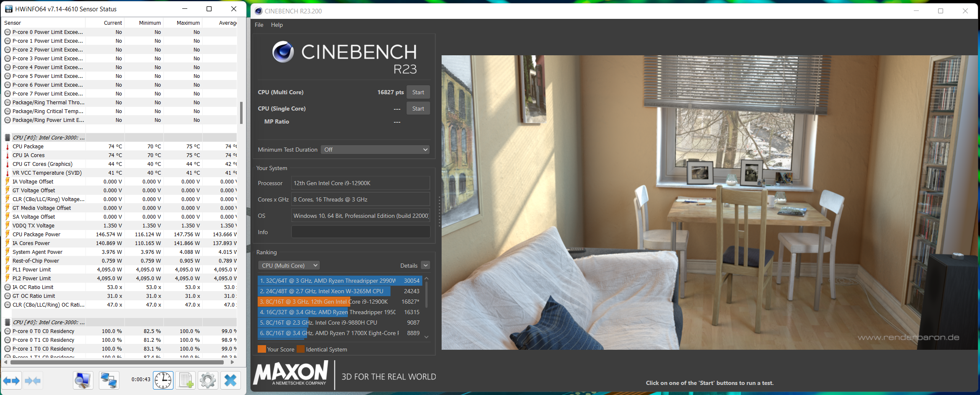Open the Minimum Test Duration dropdown
The image size is (980, 395).
pyautogui.click(x=375, y=150)
